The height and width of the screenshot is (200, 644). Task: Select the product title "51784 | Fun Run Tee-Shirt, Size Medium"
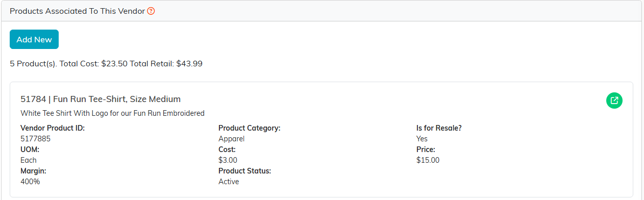tap(101, 99)
